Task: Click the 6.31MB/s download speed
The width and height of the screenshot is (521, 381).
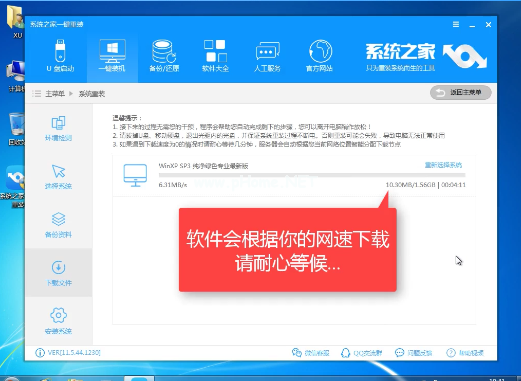Action: coord(173,185)
